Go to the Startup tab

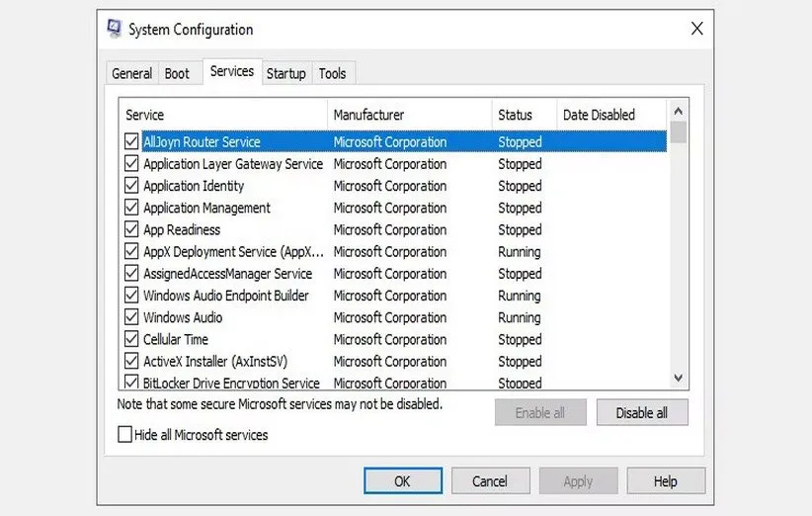[x=285, y=74]
